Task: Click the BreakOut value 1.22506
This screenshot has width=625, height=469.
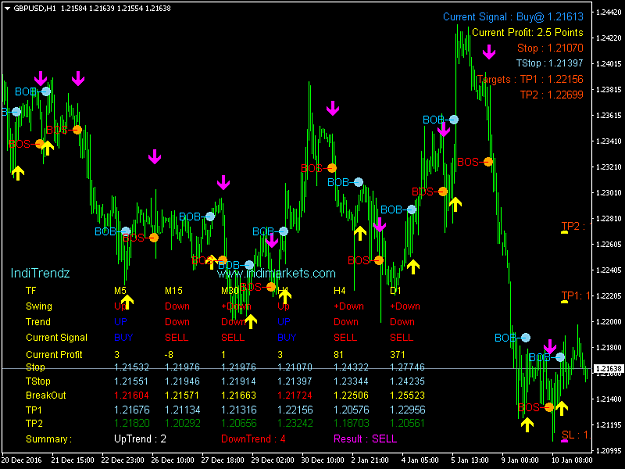Action: tap(351, 396)
